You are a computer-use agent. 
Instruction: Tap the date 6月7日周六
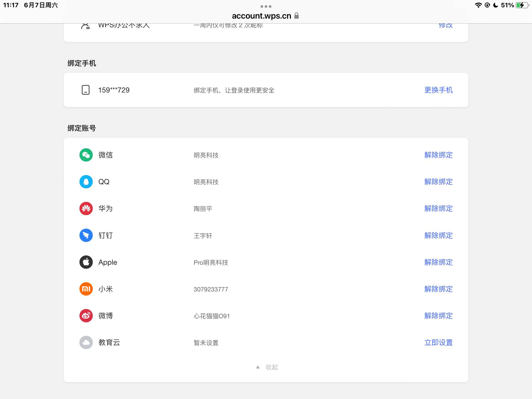point(41,5)
